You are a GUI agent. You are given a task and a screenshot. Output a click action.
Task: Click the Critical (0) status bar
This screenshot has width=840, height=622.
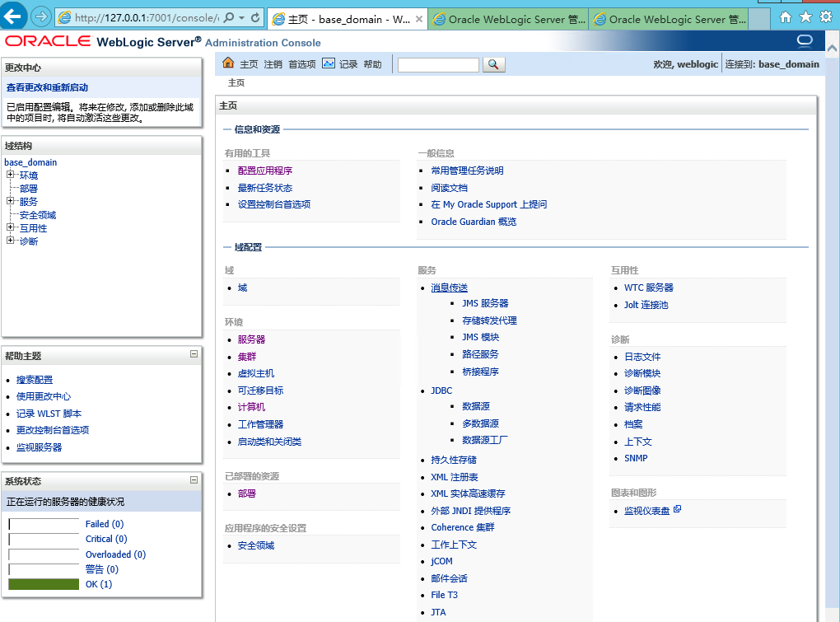pos(44,539)
